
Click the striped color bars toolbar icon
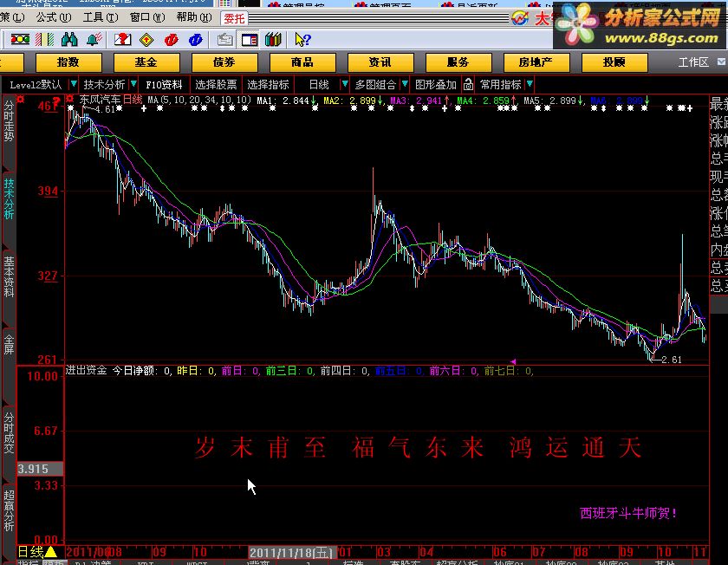point(44,40)
